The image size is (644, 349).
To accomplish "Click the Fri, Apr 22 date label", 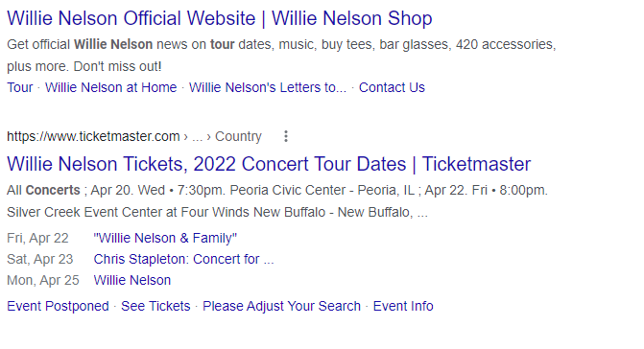I will (x=37, y=238).
